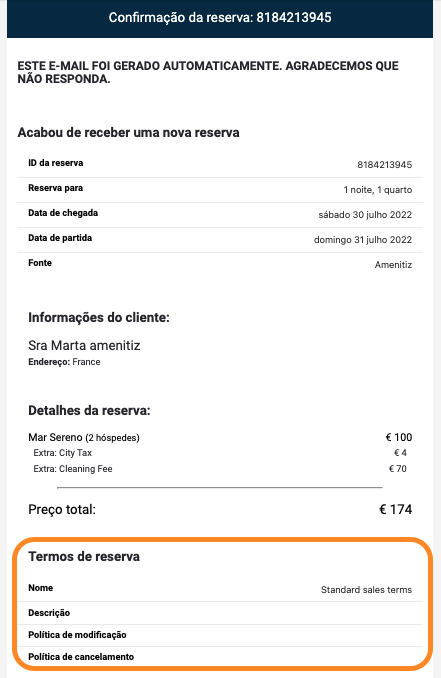Click the Cleaning Fee € 70 amount
Screen dimensions: 441x678
pos(398,469)
